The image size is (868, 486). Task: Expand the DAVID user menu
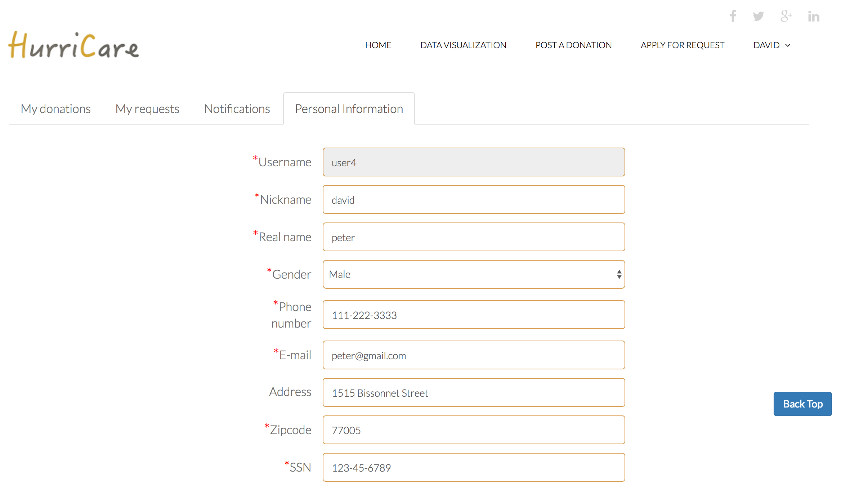point(771,45)
